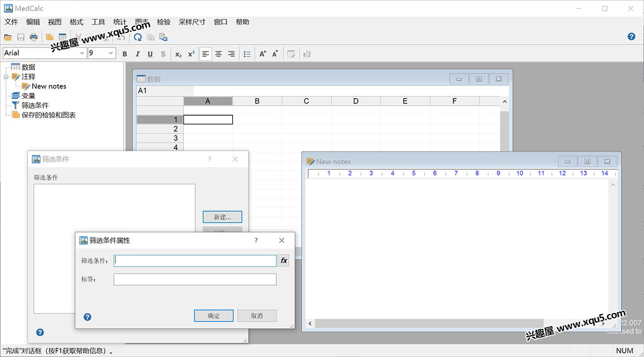Apply subscript formatting

[x=179, y=54]
